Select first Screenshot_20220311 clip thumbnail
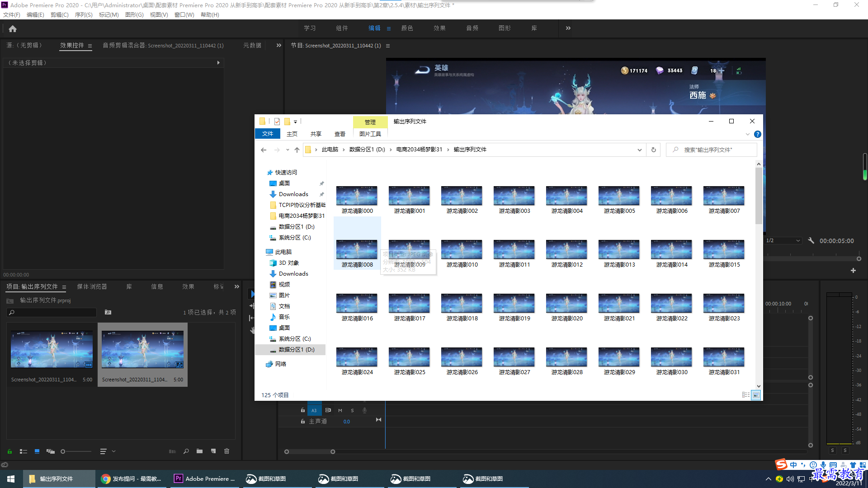 [x=52, y=349]
